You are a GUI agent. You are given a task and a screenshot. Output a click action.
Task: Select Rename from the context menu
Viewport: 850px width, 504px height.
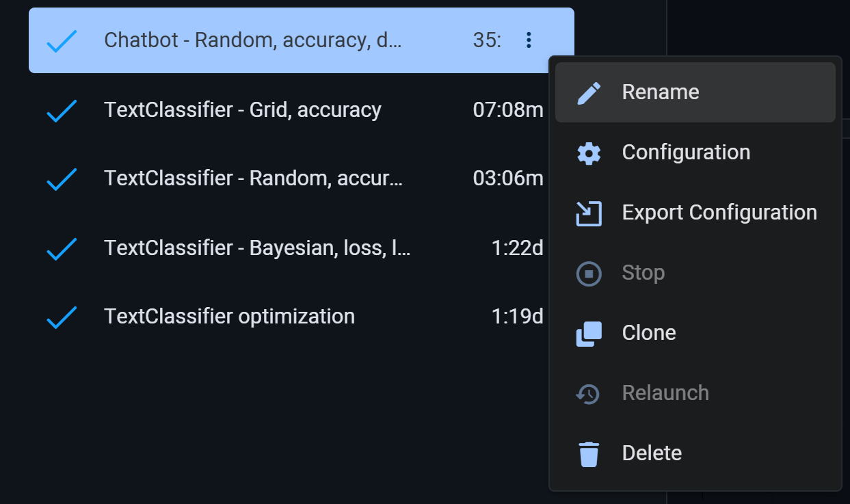(660, 92)
